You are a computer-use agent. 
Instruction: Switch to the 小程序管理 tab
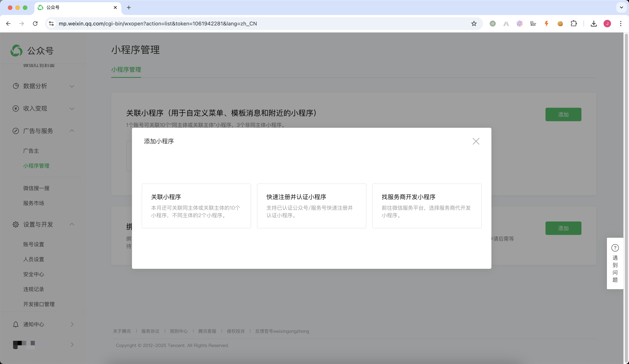pos(126,70)
